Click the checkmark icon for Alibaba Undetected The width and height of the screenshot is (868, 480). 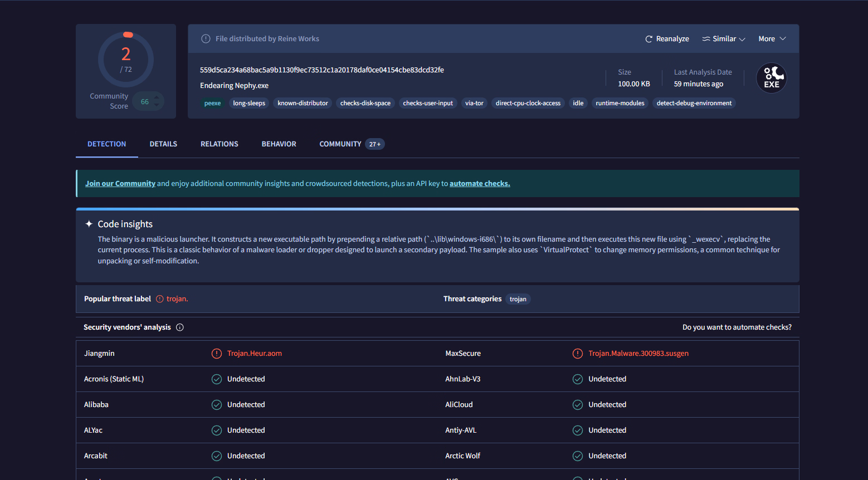[x=217, y=405]
